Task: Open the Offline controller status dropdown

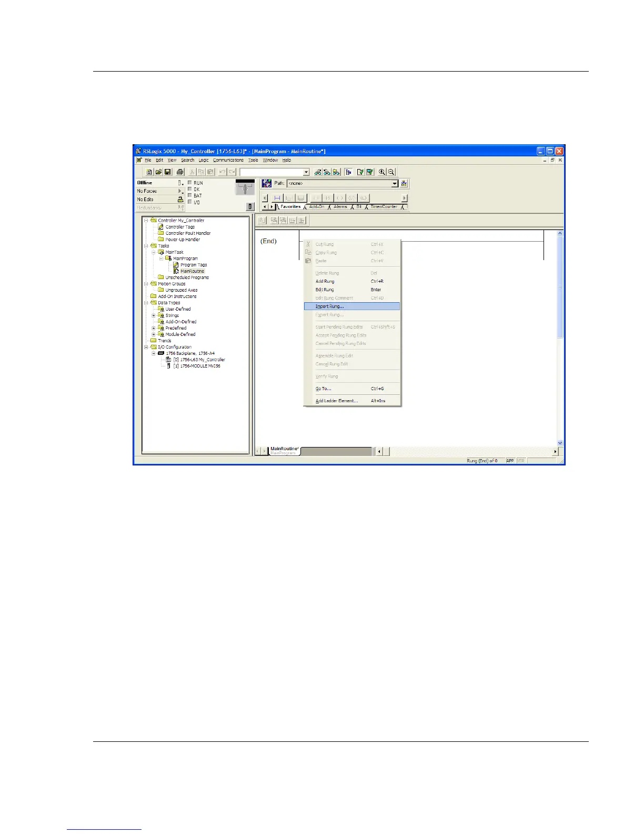Action: (x=181, y=183)
